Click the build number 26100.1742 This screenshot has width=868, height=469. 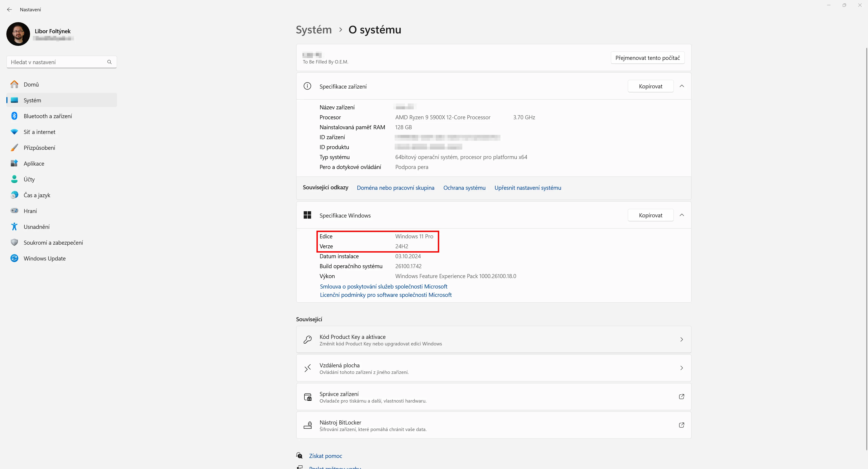click(408, 266)
